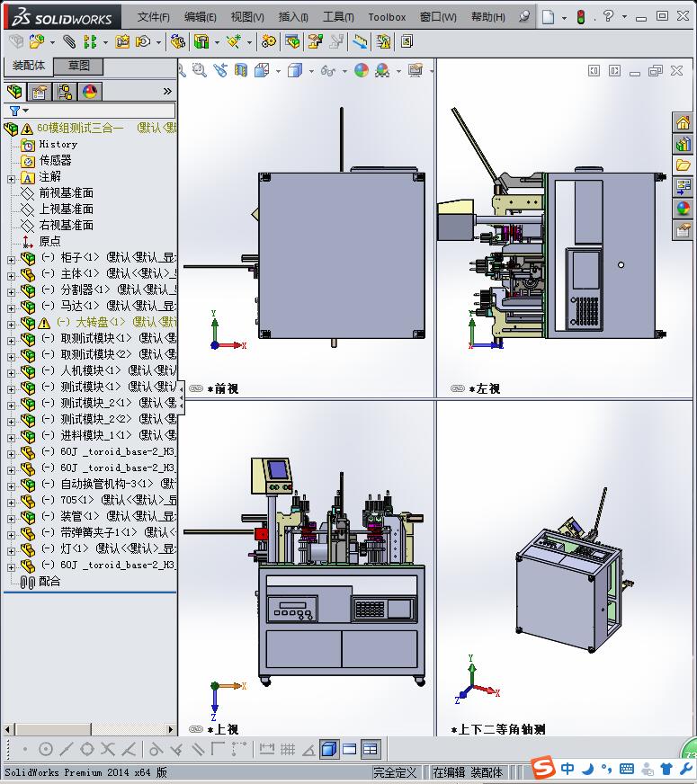697x784 pixels.
Task: Open the Display Style dropdown arrow
Action: point(311,71)
